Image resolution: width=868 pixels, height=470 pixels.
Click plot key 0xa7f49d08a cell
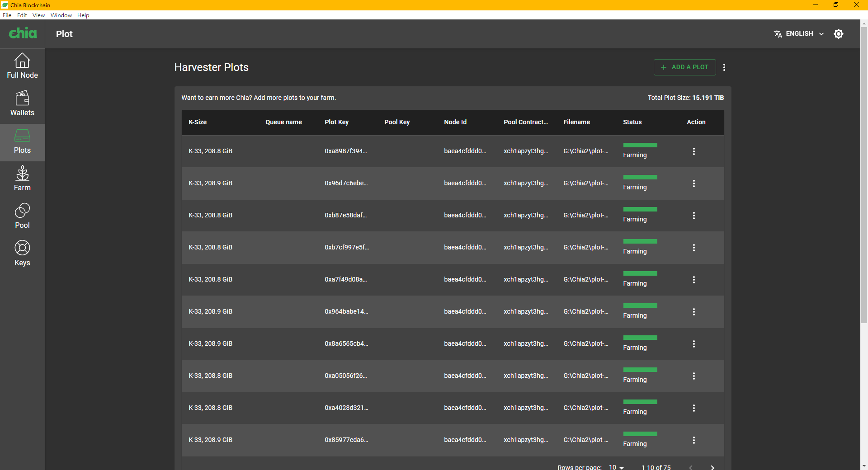(345, 279)
